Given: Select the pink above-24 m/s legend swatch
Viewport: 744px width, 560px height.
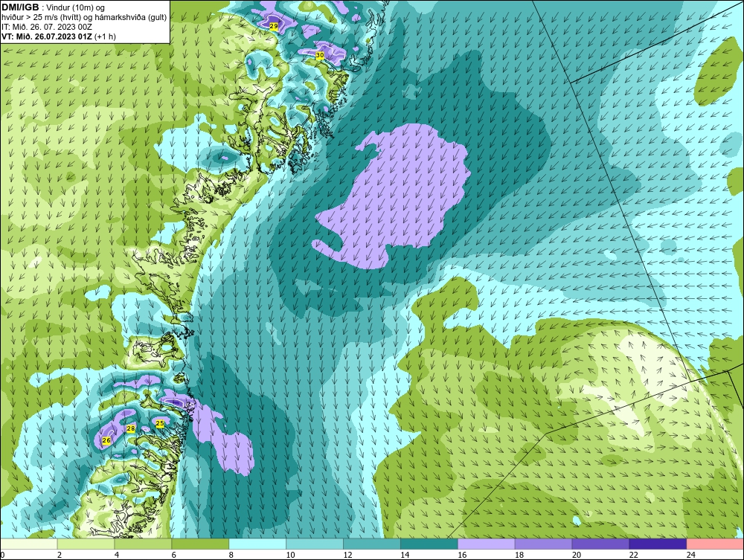Looking at the screenshot, I should coord(715,544).
